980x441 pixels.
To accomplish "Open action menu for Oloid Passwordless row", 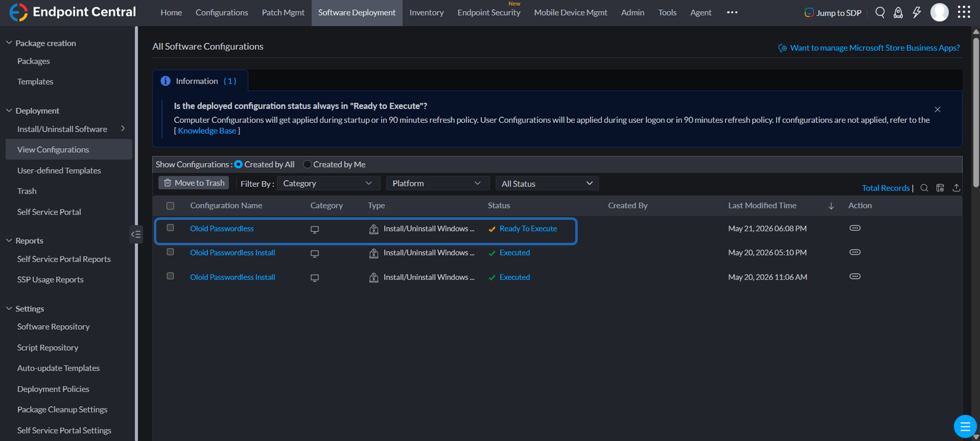I will coord(855,228).
